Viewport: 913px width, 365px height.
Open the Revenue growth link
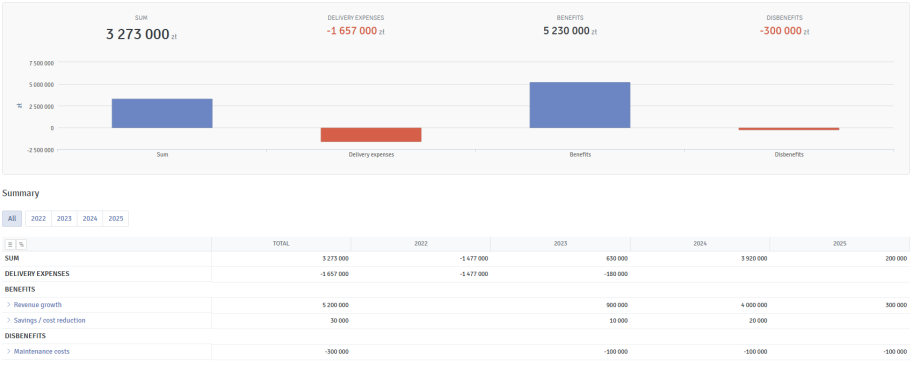click(37, 304)
